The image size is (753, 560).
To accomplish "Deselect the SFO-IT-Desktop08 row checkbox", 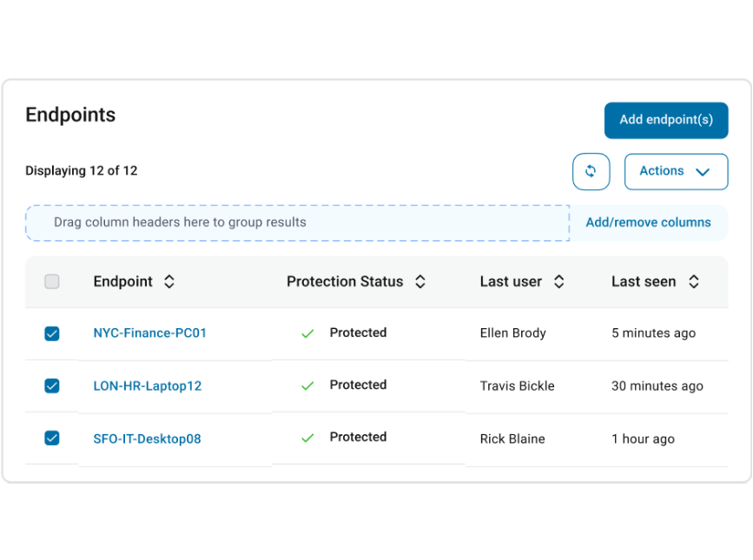I will (52, 438).
